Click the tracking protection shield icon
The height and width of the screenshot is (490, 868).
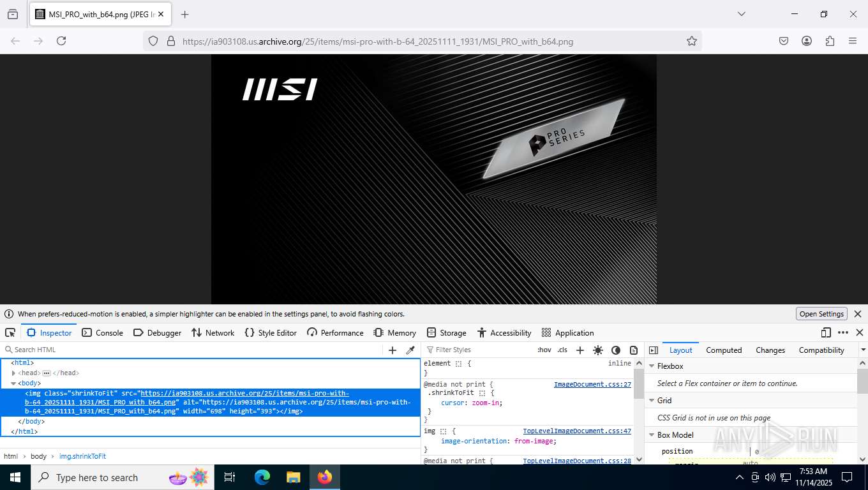click(x=153, y=41)
